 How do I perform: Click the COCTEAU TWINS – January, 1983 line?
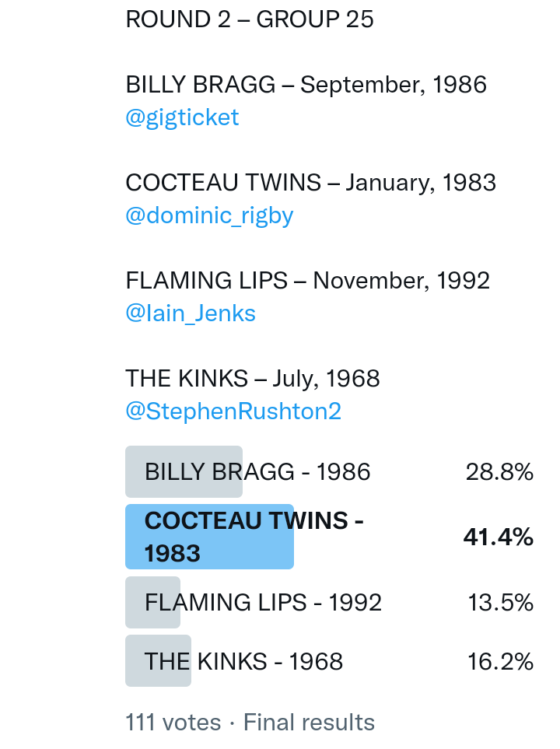coord(310,183)
